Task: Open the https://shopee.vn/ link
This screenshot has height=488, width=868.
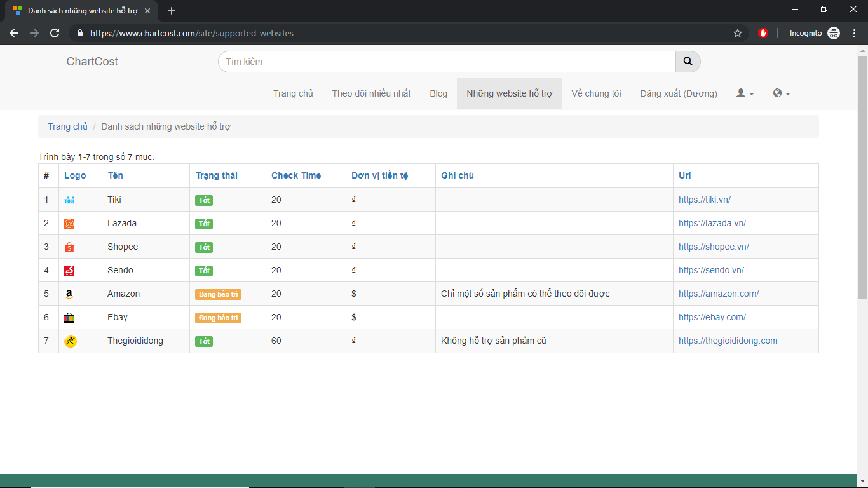Action: pyautogui.click(x=714, y=247)
